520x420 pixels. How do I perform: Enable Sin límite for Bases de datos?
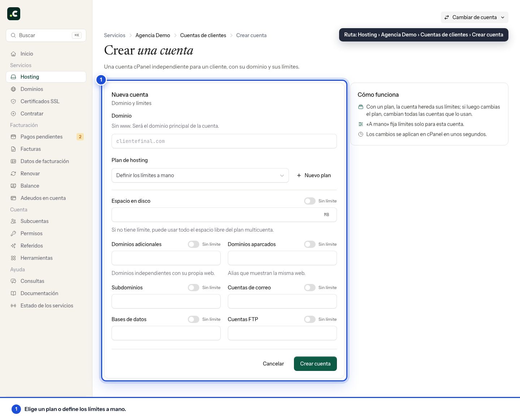click(x=194, y=319)
